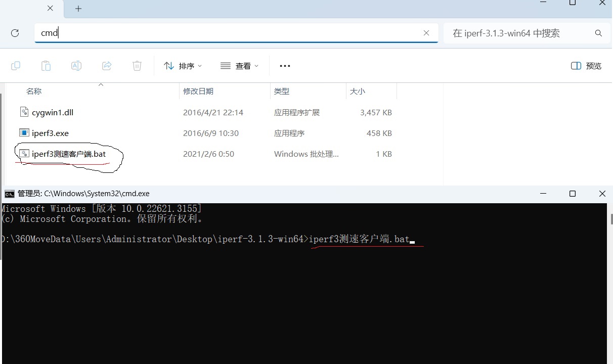
Task: Maximize the cmd.exe window
Action: [573, 194]
